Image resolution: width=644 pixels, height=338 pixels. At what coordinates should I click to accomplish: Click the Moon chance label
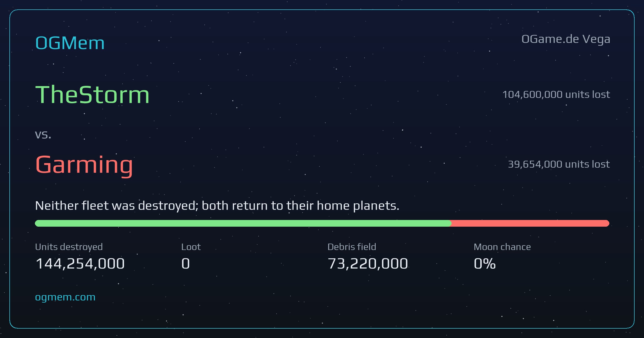502,247
